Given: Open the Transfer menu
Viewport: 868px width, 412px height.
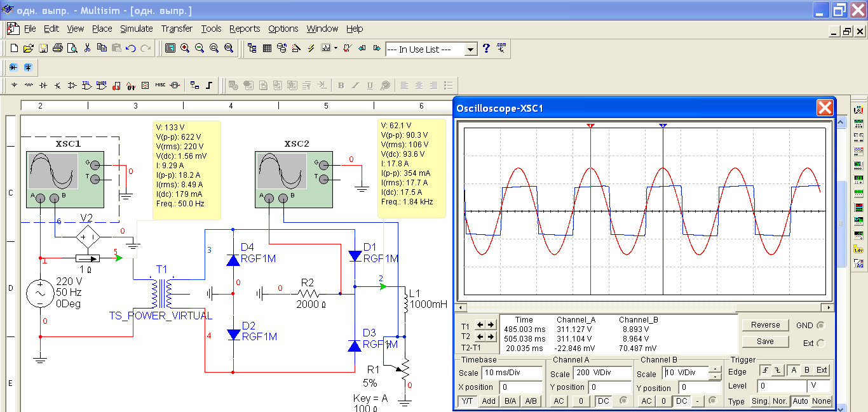Looking at the screenshot, I should [x=177, y=29].
